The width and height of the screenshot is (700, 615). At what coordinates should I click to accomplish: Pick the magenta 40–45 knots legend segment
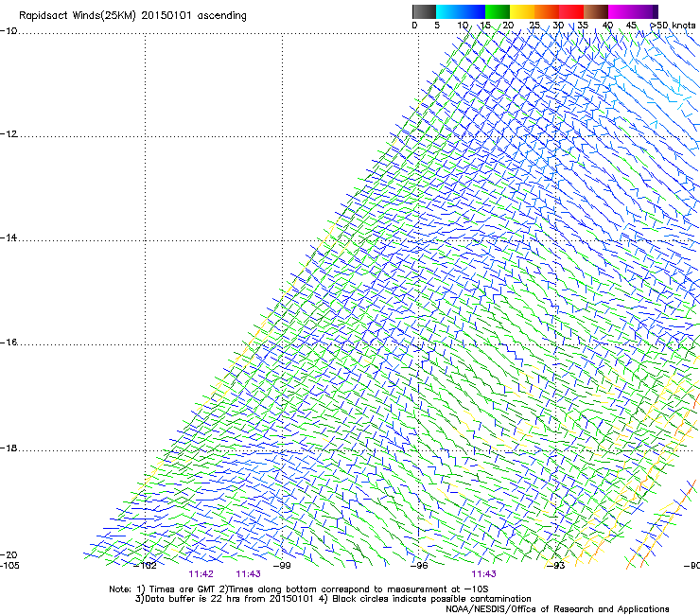[621, 11]
